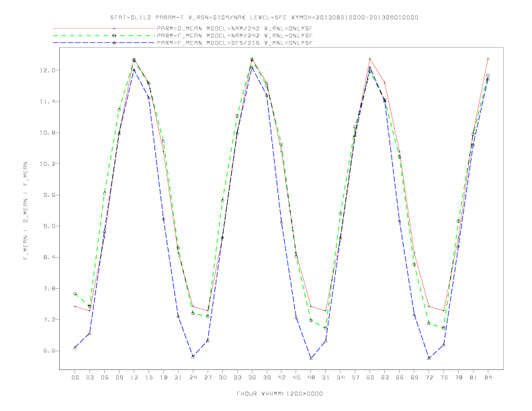Click the plus marker on the red legend line

coord(114,28)
